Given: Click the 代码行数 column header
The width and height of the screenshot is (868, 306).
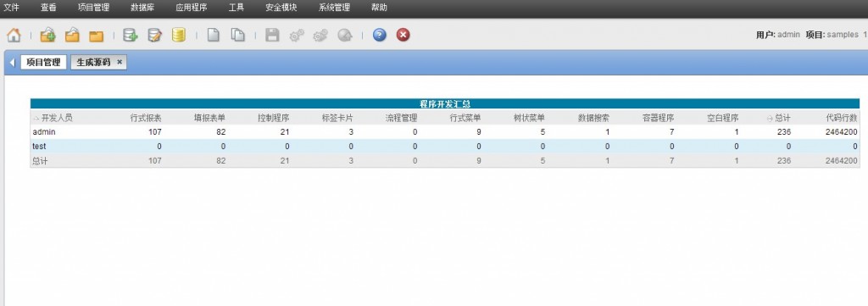Looking at the screenshot, I should pyautogui.click(x=842, y=118).
